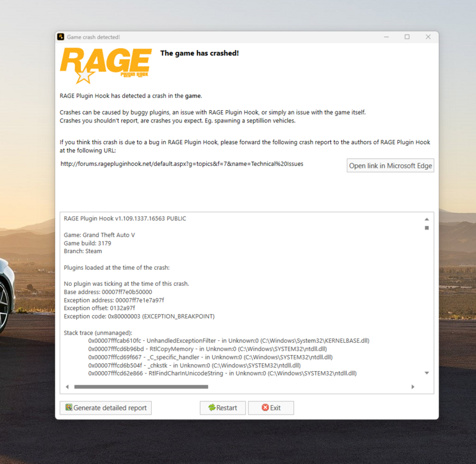Image resolution: width=476 pixels, height=464 pixels.
Task: Click 'Game: Grand Theft Auto V' line
Action: pos(99,235)
